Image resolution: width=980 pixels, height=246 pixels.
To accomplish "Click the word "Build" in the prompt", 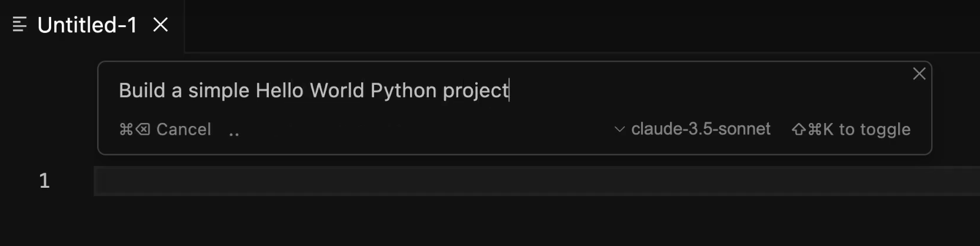I will pyautogui.click(x=142, y=91).
